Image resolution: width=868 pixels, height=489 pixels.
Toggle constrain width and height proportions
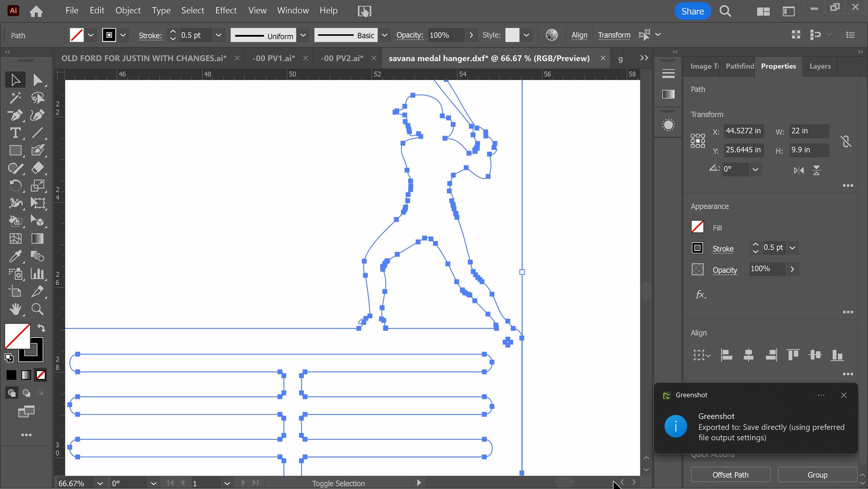pos(846,141)
